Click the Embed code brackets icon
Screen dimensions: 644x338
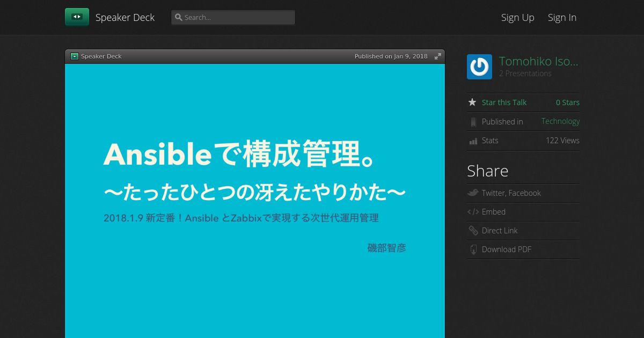(473, 212)
